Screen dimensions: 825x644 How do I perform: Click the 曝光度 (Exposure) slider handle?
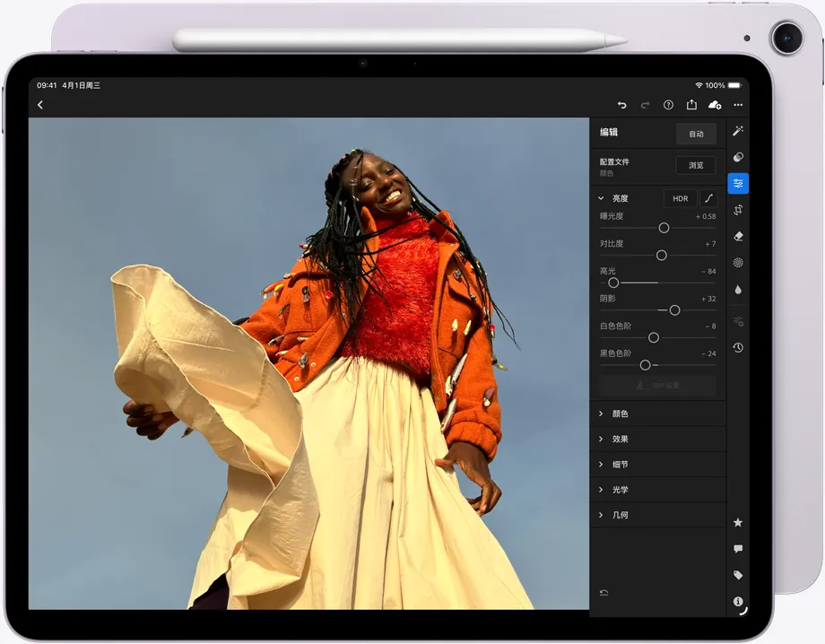click(x=664, y=228)
